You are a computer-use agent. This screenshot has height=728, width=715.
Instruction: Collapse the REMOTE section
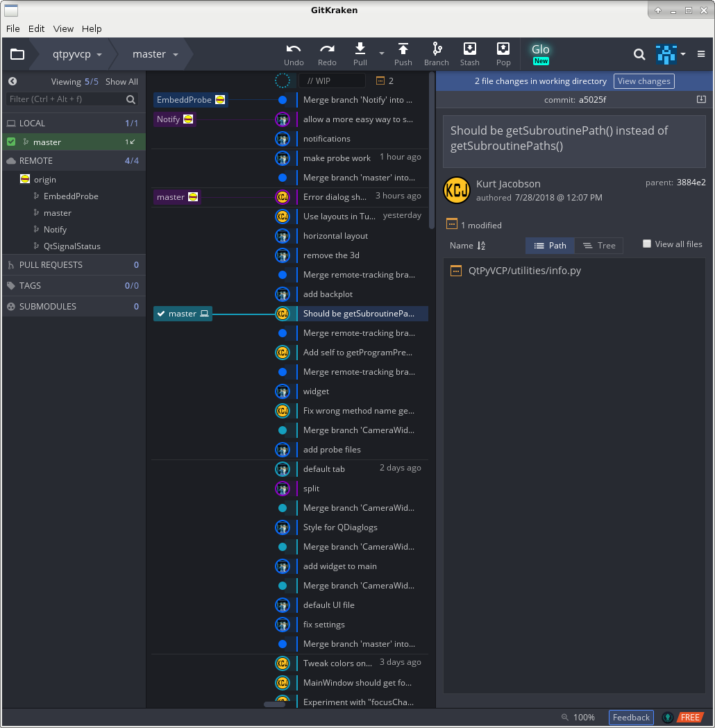74,160
